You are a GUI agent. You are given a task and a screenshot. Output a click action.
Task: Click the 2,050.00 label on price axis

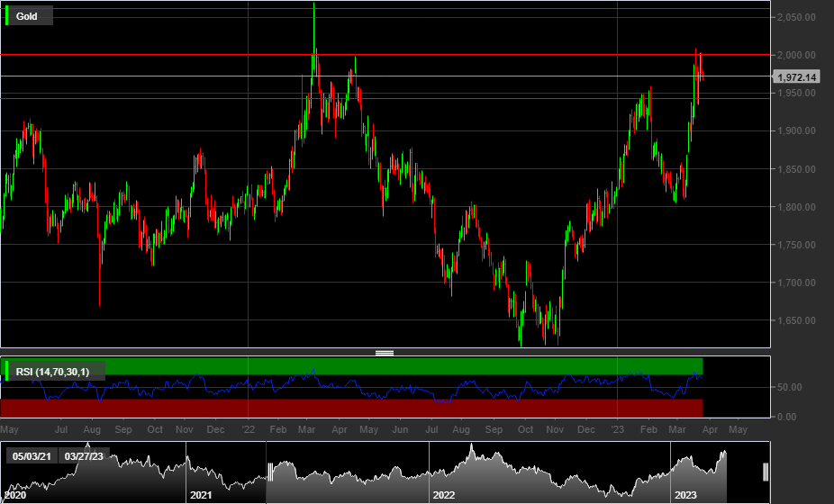click(797, 17)
